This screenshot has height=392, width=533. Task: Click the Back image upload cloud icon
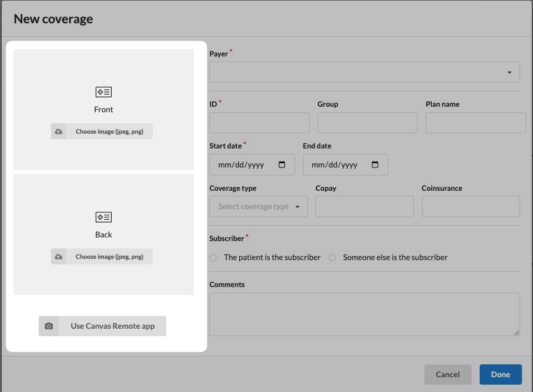coord(59,256)
